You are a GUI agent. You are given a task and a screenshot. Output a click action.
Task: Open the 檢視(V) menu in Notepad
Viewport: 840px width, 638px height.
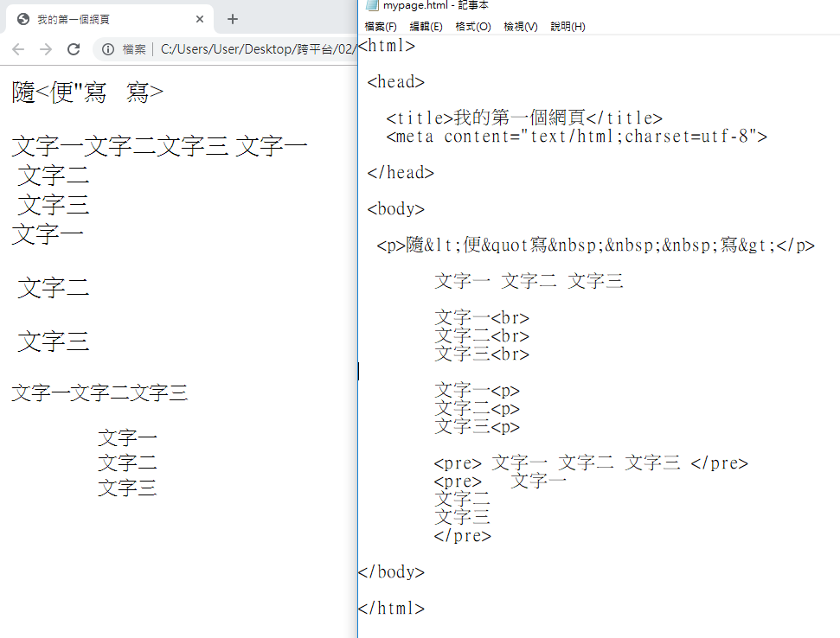[520, 27]
